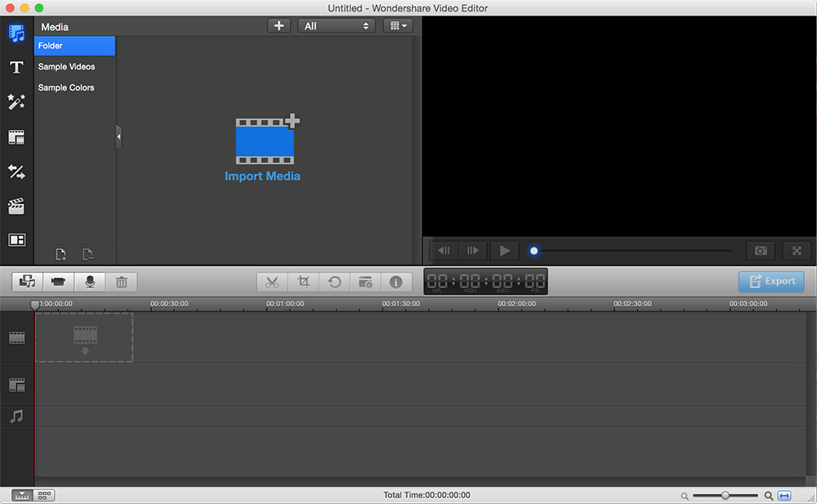Zoom in the timeline with large magnifier

tap(768, 496)
